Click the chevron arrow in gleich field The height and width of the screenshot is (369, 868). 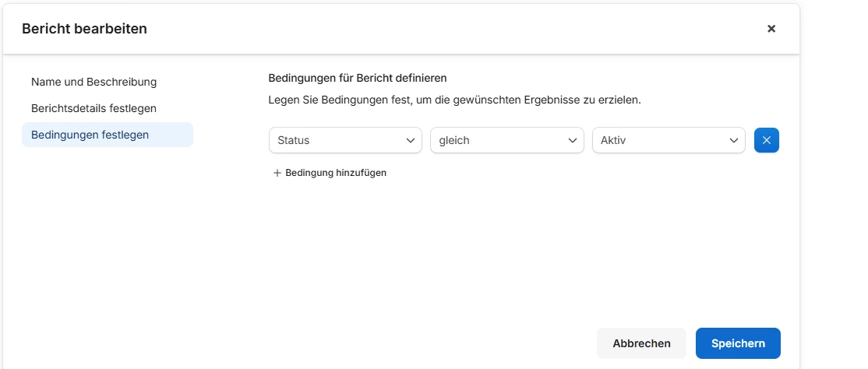point(572,140)
